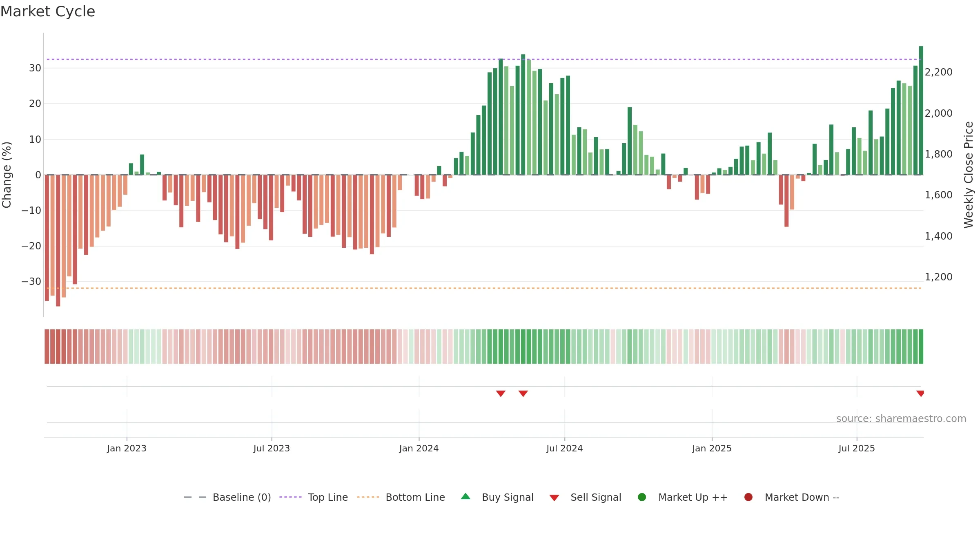Click the 2,000 price axis value

coord(938,113)
